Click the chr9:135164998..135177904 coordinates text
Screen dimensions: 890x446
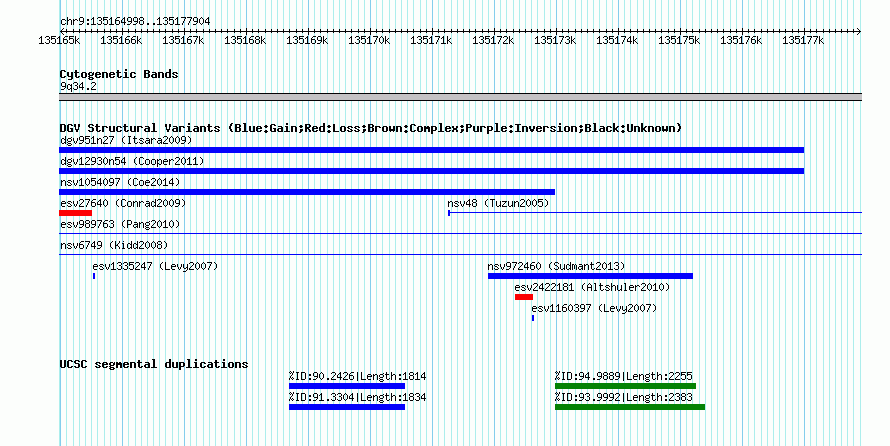(135, 22)
